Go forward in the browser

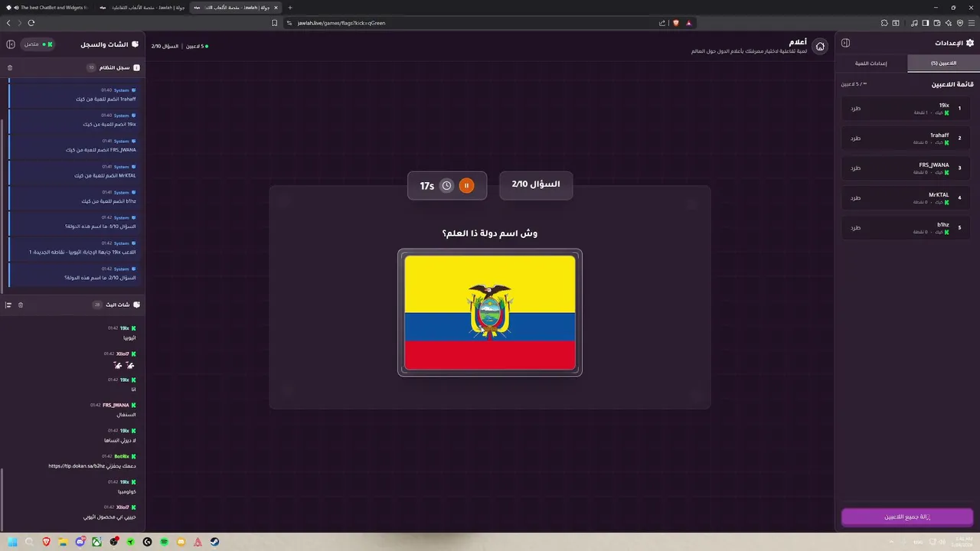click(x=19, y=23)
